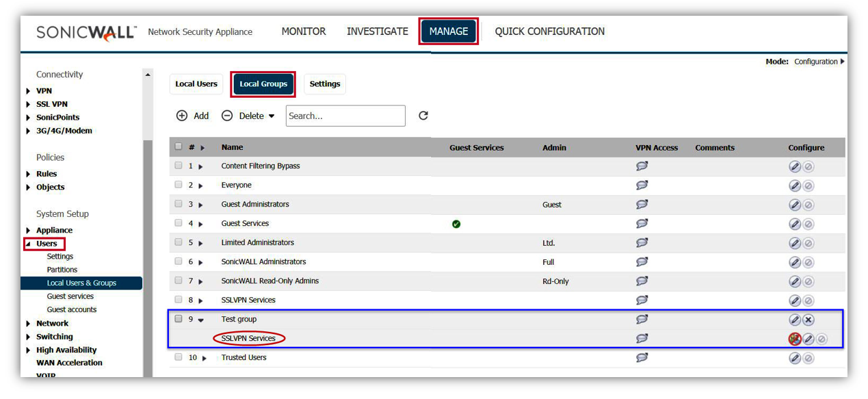
Task: Expand the Appliance sidebar section
Action: tap(28, 231)
